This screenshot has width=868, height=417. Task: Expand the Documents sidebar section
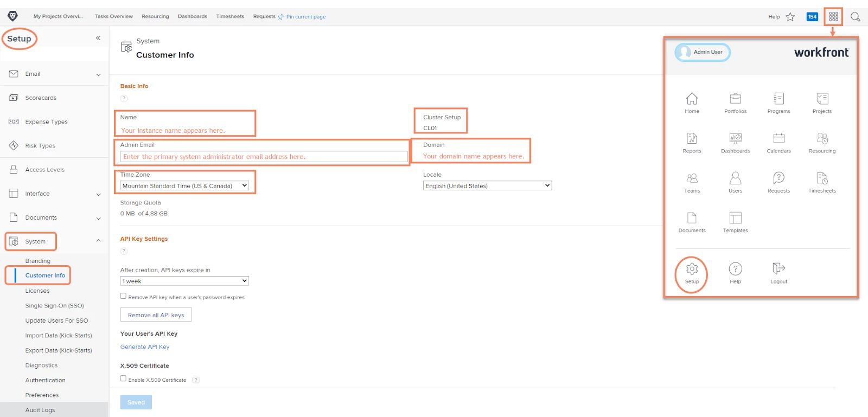(x=98, y=218)
